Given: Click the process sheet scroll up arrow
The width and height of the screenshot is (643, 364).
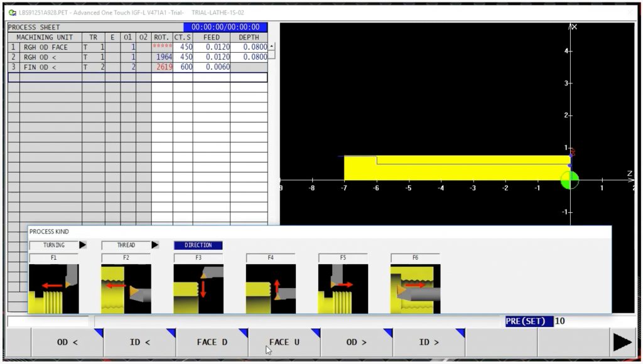Looking at the screenshot, I should coord(271,47).
